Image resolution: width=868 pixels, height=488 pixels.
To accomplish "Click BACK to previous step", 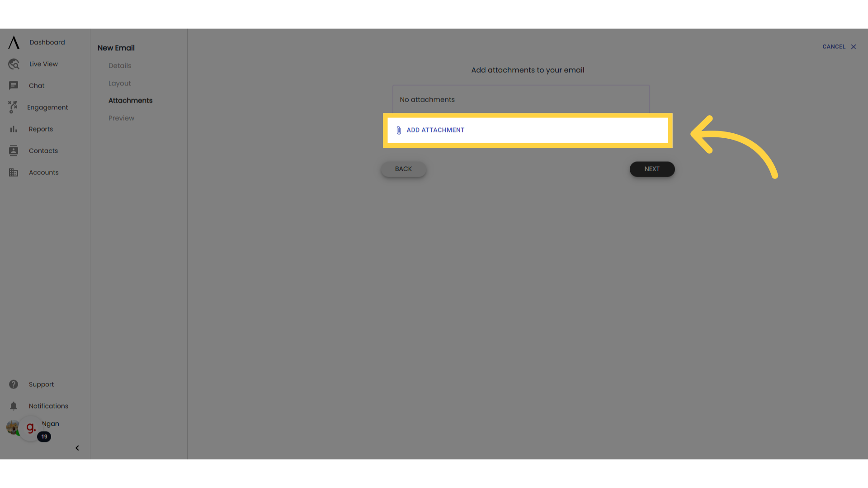I will [403, 169].
